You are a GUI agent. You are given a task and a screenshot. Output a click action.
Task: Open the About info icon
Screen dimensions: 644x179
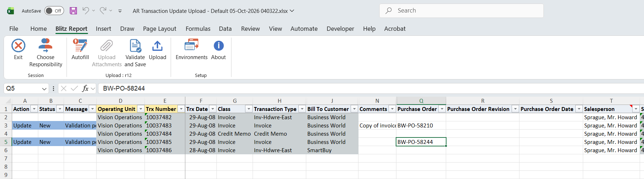pyautogui.click(x=219, y=46)
